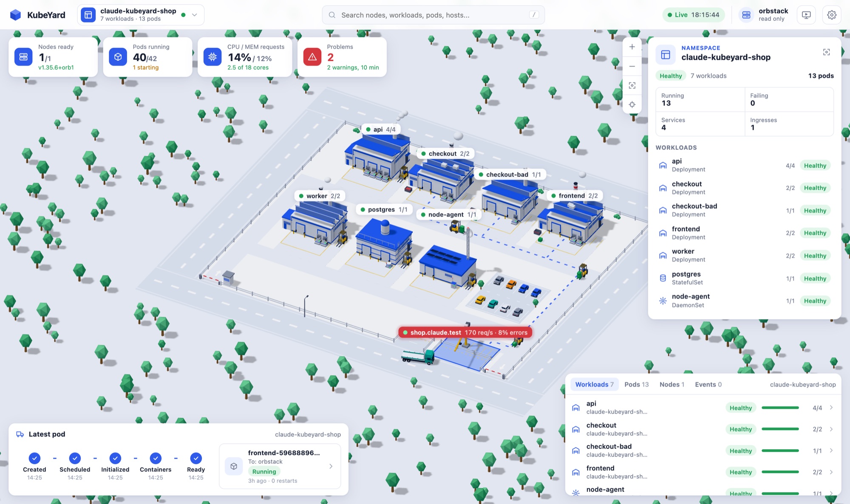This screenshot has height=504, width=850.
Task: Open the settings gear icon
Action: tap(832, 15)
